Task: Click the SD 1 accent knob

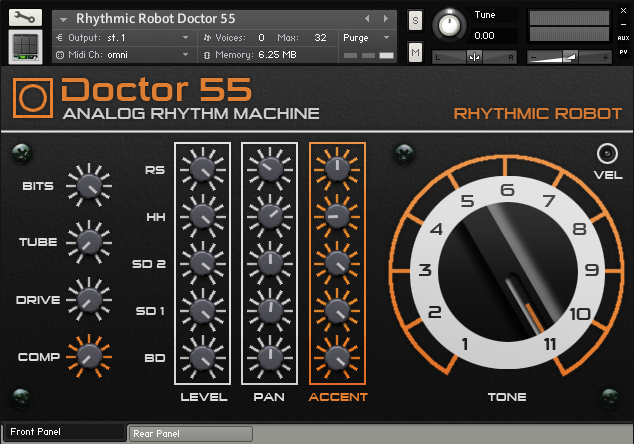Action: pos(337,311)
